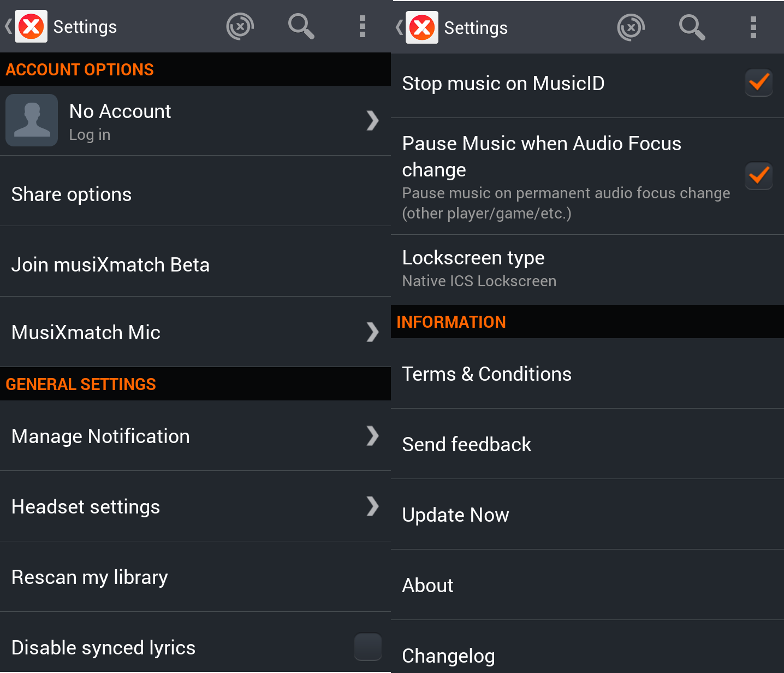Tap the ACCOUNT OPTIONS section header
Screen dimensions: 784x673
click(x=195, y=69)
